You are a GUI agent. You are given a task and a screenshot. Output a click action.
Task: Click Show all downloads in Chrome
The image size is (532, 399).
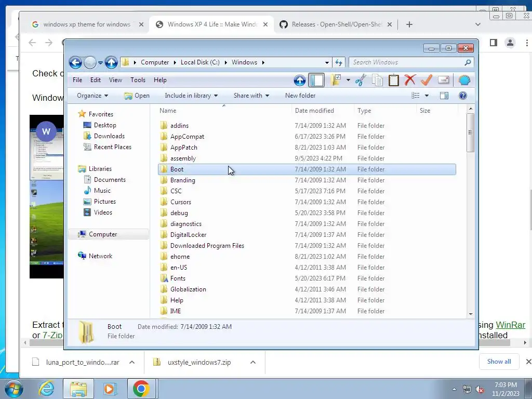tap(499, 362)
